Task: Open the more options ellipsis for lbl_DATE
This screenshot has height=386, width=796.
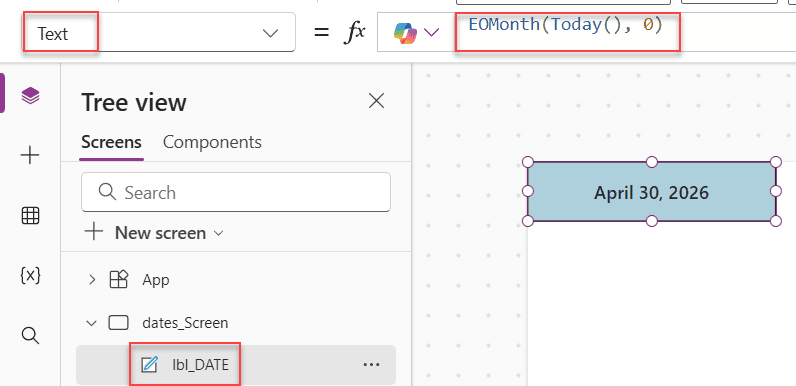Action: [372, 365]
